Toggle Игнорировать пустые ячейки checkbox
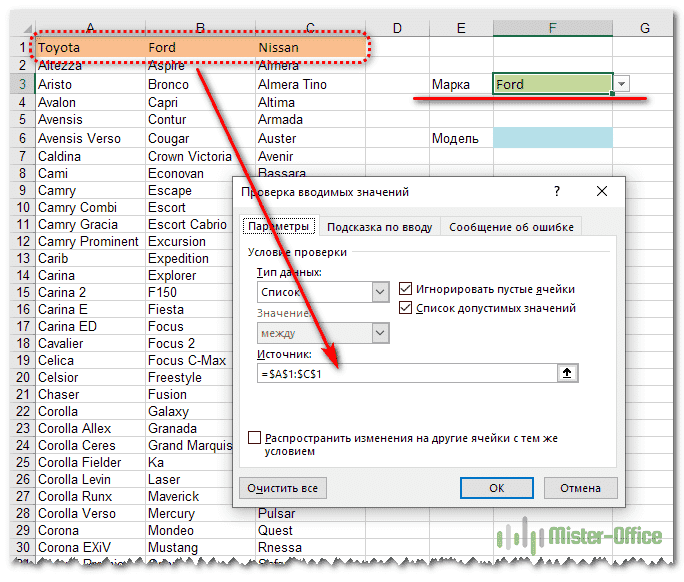Viewport: 684px width, 582px height. click(x=406, y=289)
